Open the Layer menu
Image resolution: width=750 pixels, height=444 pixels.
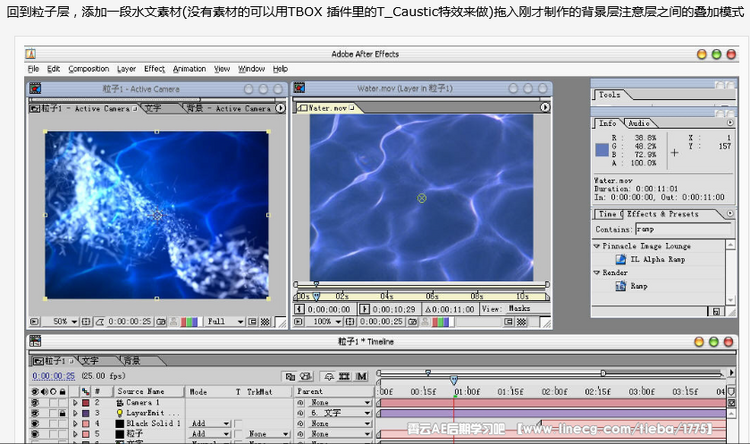(126, 69)
